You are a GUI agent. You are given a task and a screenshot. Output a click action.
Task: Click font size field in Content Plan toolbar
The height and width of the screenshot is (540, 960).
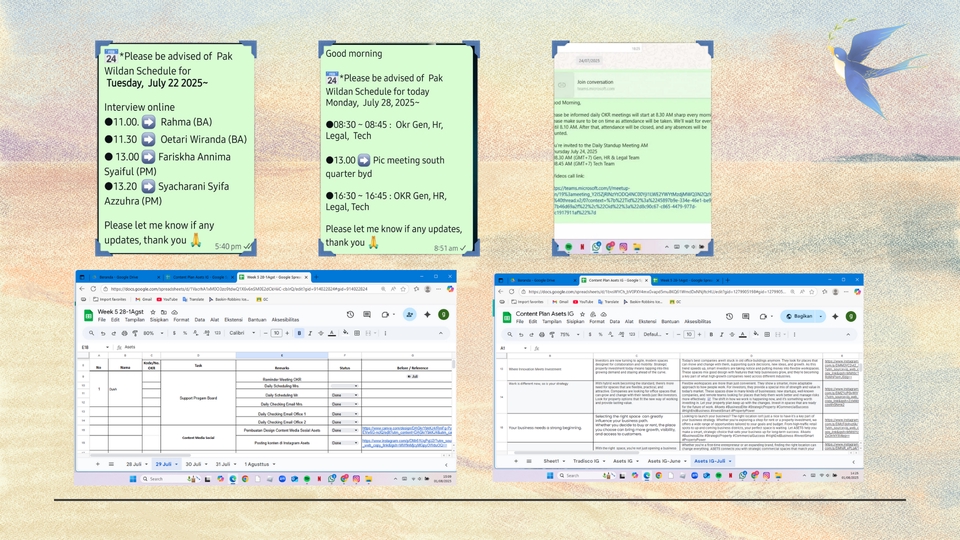point(689,335)
